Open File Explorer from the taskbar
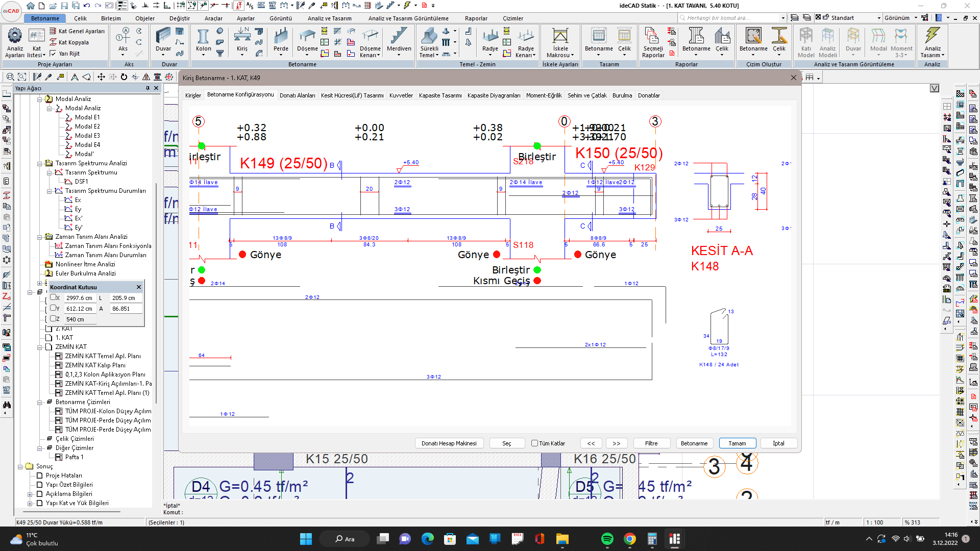This screenshot has width=980, height=551. pos(562,539)
